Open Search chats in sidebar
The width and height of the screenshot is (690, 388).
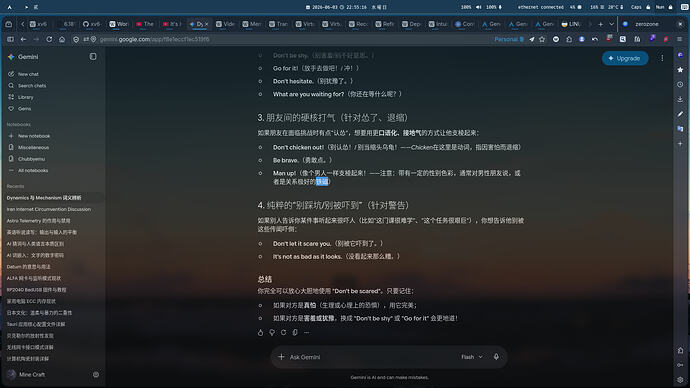tap(27, 85)
